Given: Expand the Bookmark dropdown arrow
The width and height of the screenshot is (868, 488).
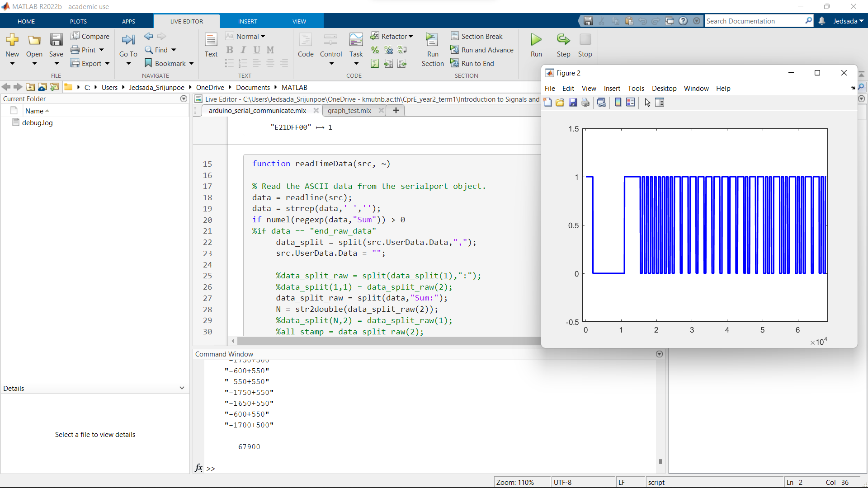Looking at the screenshot, I should (x=192, y=64).
